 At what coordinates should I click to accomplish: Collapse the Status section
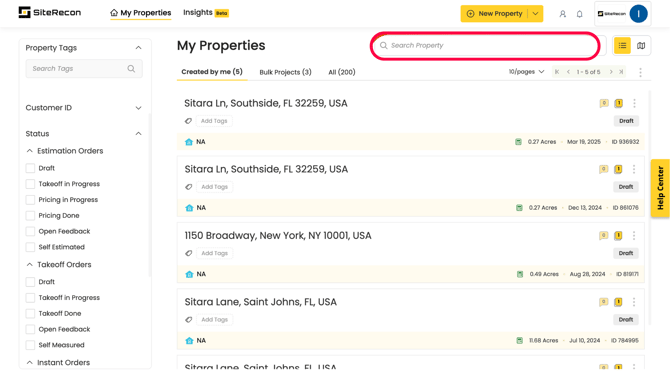pos(138,133)
